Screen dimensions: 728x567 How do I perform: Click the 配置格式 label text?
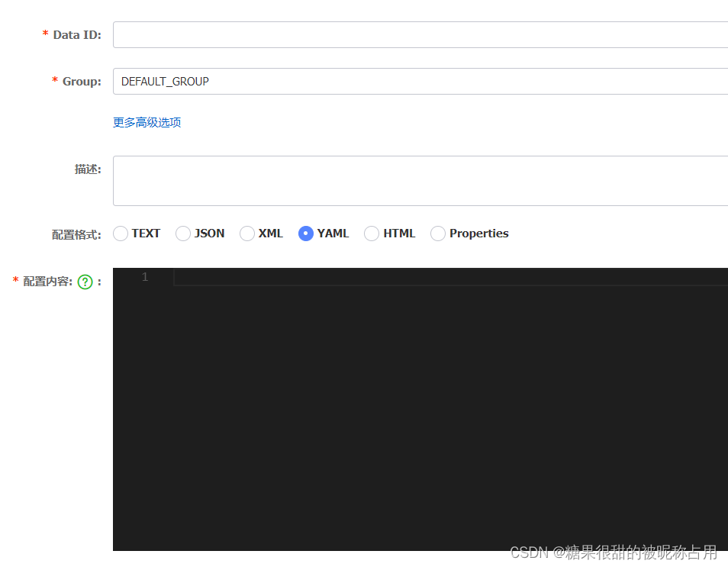click(76, 234)
